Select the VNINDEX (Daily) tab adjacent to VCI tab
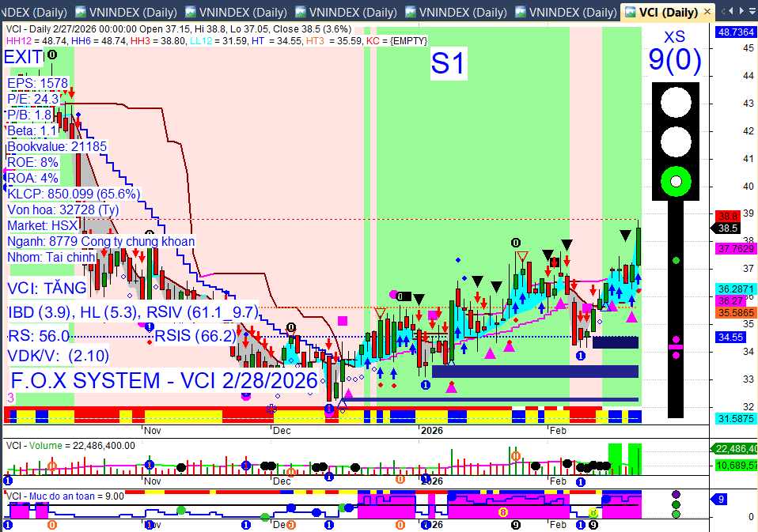This screenshot has height=532, width=758. pyautogui.click(x=566, y=12)
